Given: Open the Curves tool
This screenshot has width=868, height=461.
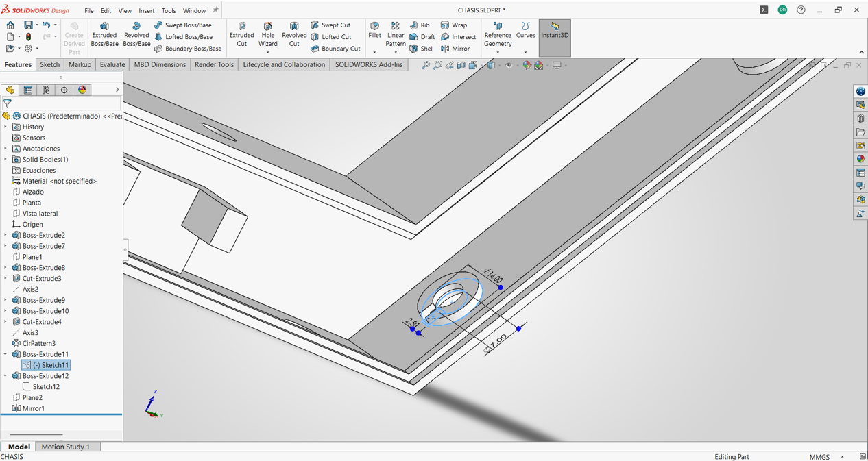Looking at the screenshot, I should (x=525, y=31).
